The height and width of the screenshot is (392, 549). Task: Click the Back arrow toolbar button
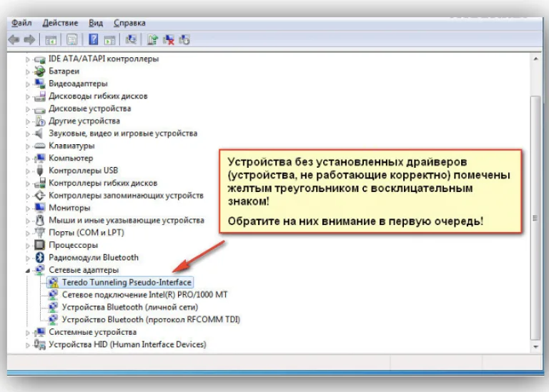(x=14, y=40)
